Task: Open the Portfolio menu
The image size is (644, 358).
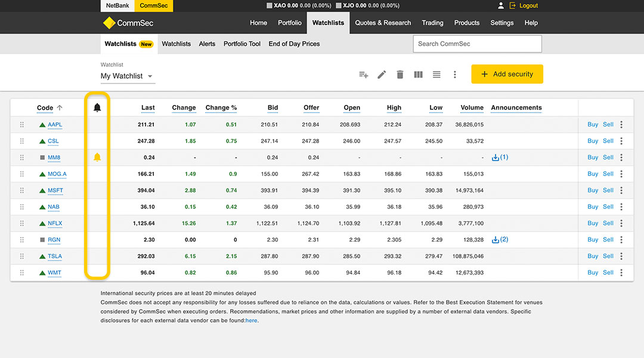Action: coord(290,23)
